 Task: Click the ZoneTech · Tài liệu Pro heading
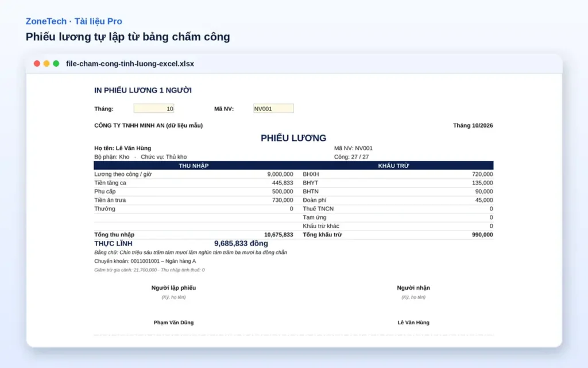click(x=74, y=21)
